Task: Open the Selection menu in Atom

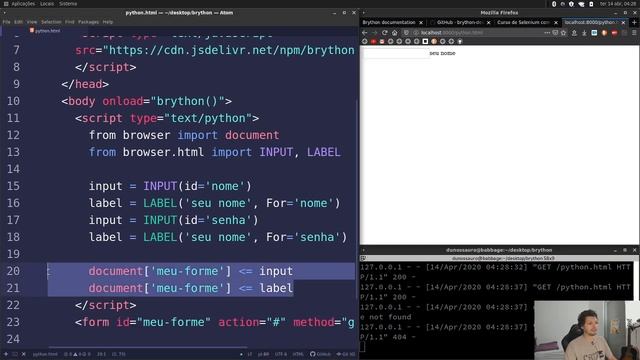Action: [x=51, y=22]
